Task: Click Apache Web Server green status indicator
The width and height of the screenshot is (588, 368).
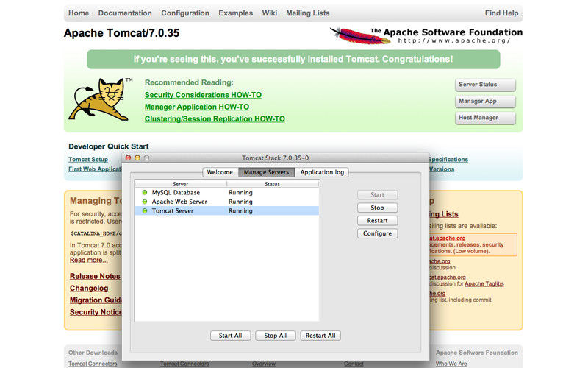Action: click(145, 202)
